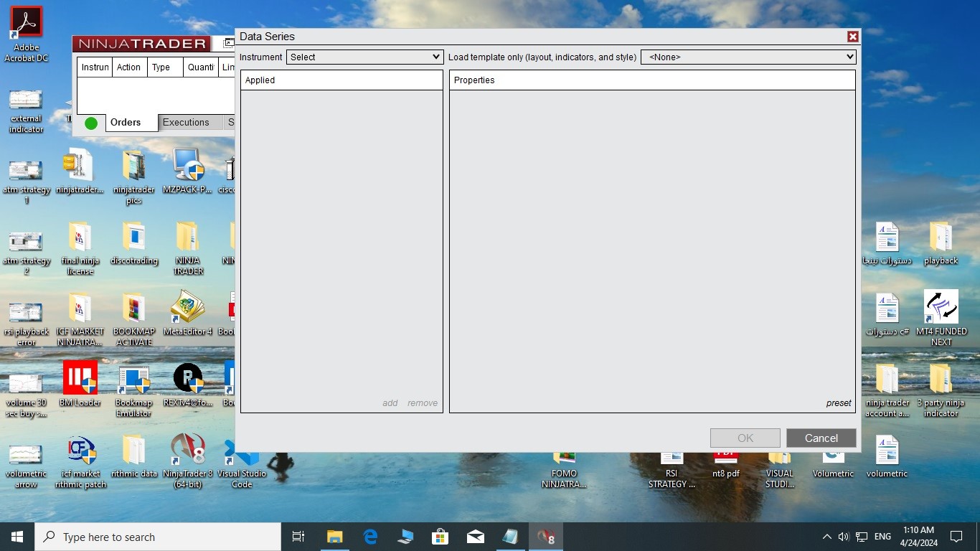
Task: Open File Explorer from the taskbar
Action: click(x=334, y=537)
